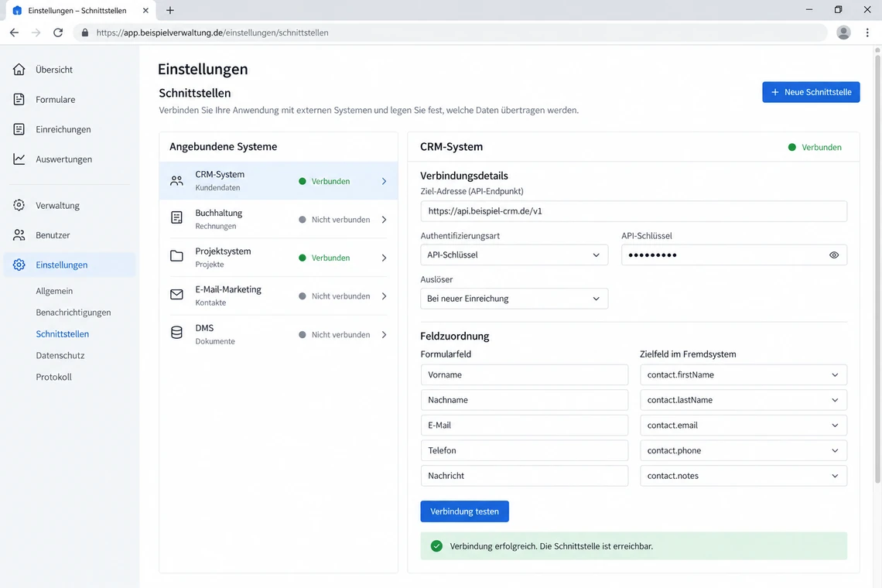Click the Einstellungen cog icon

19,265
